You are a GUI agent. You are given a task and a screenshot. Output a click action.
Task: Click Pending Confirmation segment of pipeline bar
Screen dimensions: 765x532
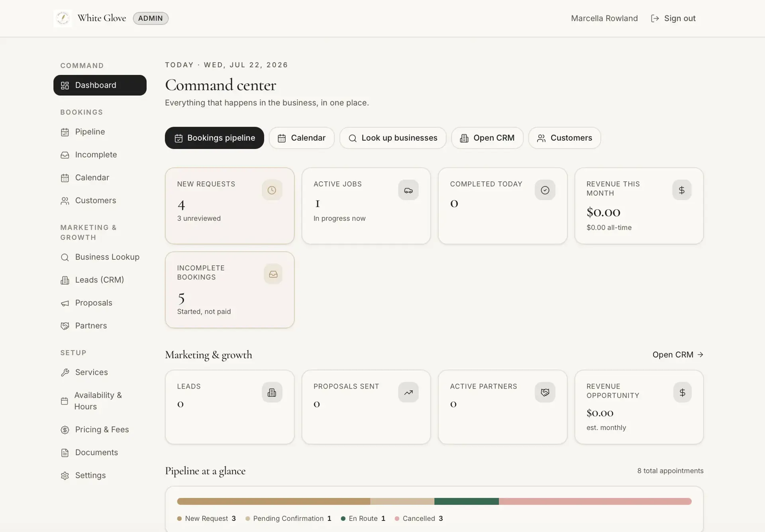(402, 501)
